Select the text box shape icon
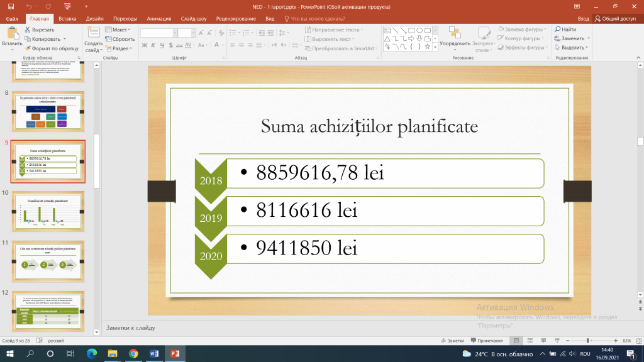The height and width of the screenshot is (362, 644). pos(387,30)
